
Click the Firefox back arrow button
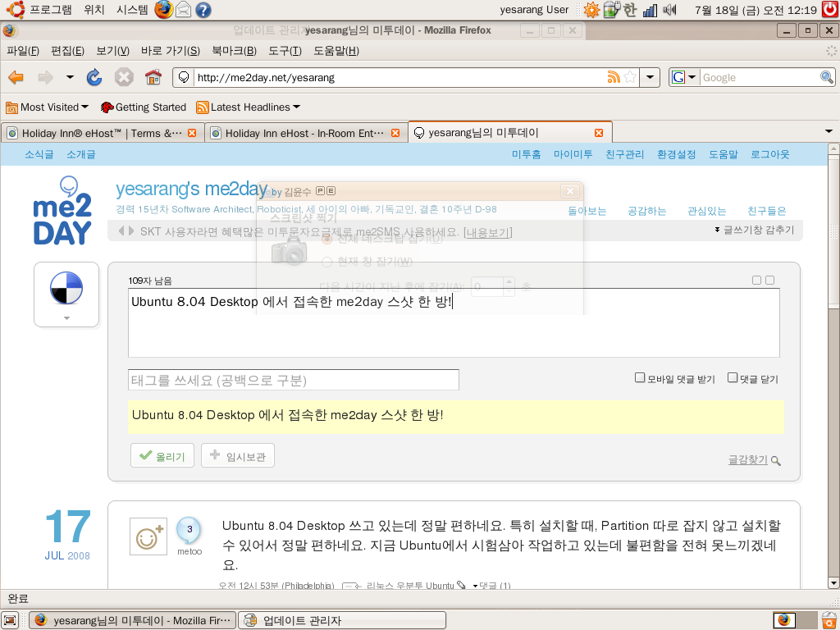pyautogui.click(x=16, y=77)
